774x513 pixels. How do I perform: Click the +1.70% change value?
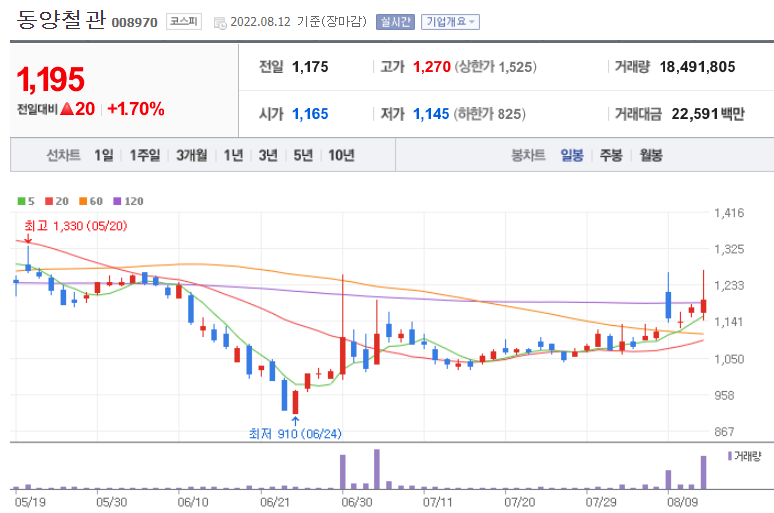coord(136,109)
